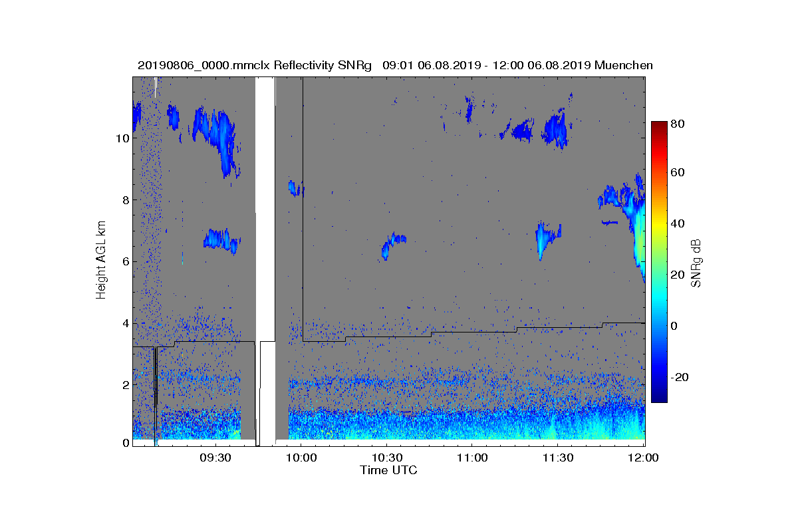
Task: Click the "Time UTC" axis label
Action: [x=389, y=469]
